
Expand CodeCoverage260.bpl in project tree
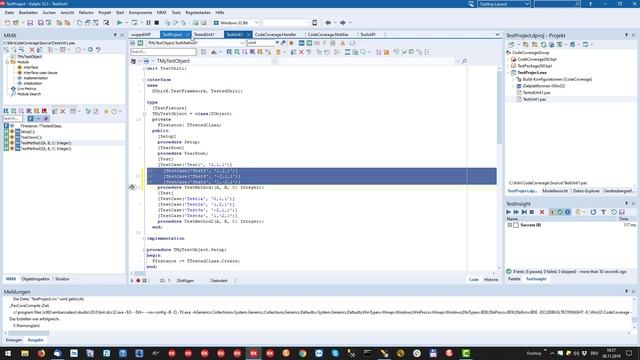click(509, 59)
